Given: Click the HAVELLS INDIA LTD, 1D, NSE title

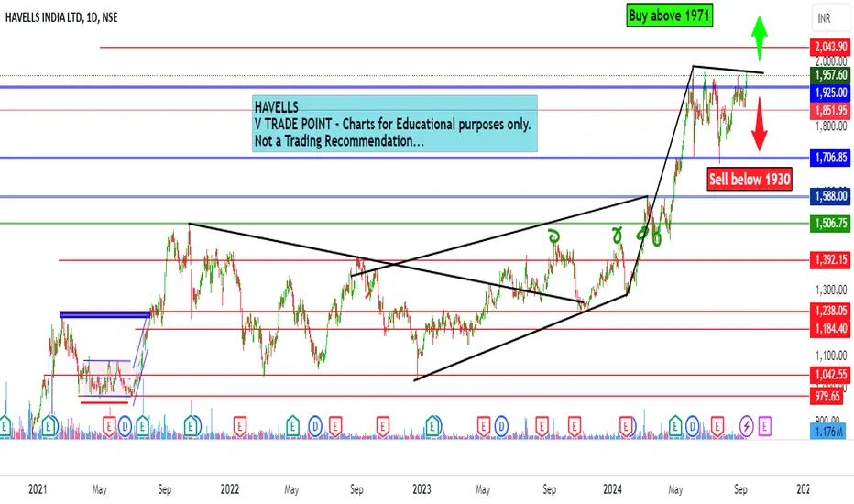Looking at the screenshot, I should (x=61, y=17).
